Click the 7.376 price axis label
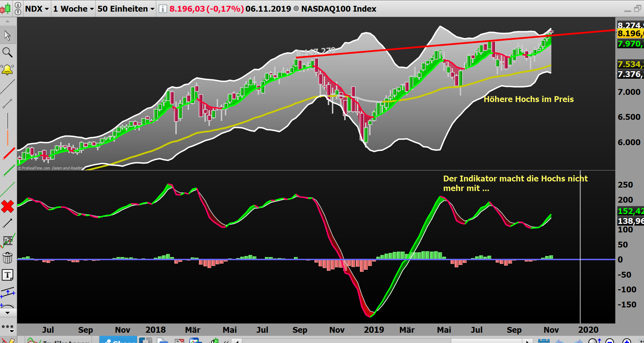The height and width of the screenshot is (343, 644). (630, 74)
